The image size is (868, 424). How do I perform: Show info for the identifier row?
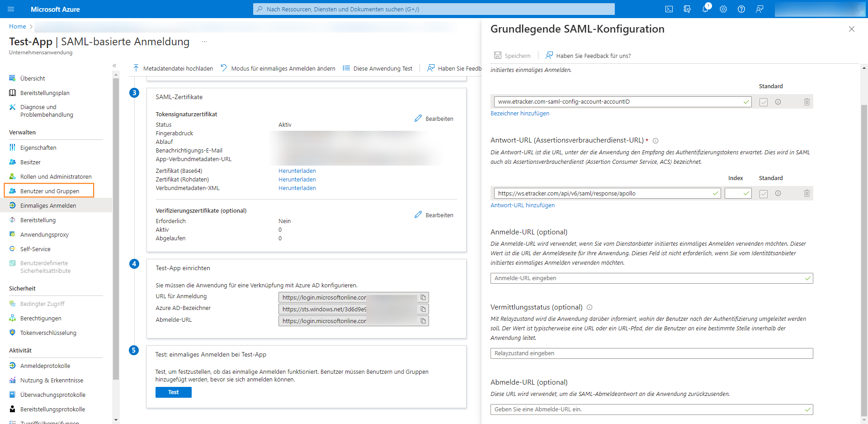(778, 102)
